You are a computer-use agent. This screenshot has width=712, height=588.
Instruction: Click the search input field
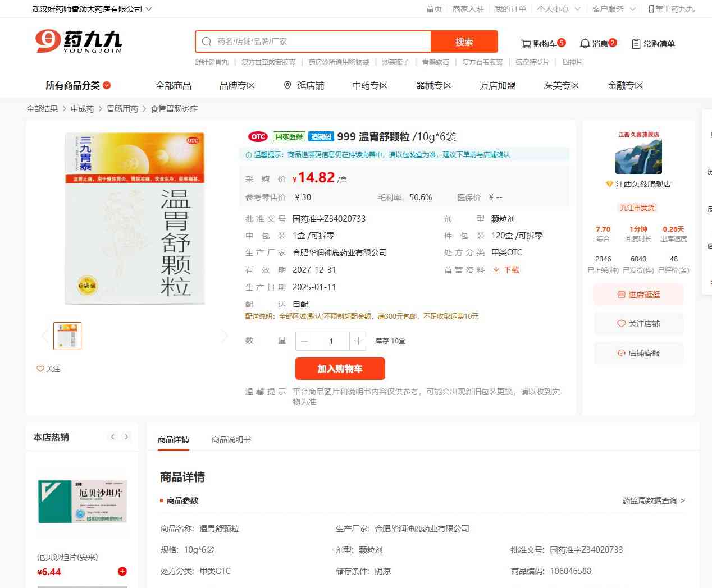[320, 42]
